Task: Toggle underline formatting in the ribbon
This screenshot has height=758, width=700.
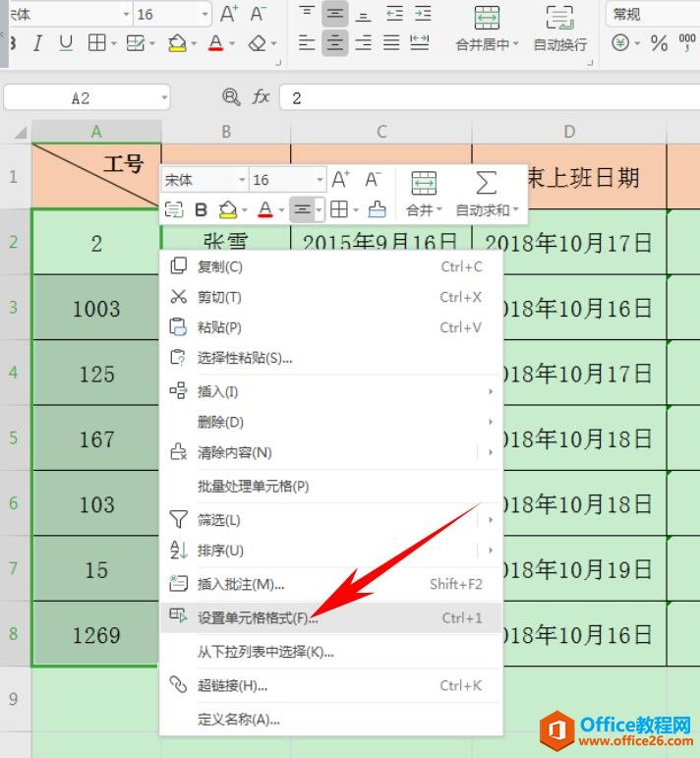Action: [66, 43]
